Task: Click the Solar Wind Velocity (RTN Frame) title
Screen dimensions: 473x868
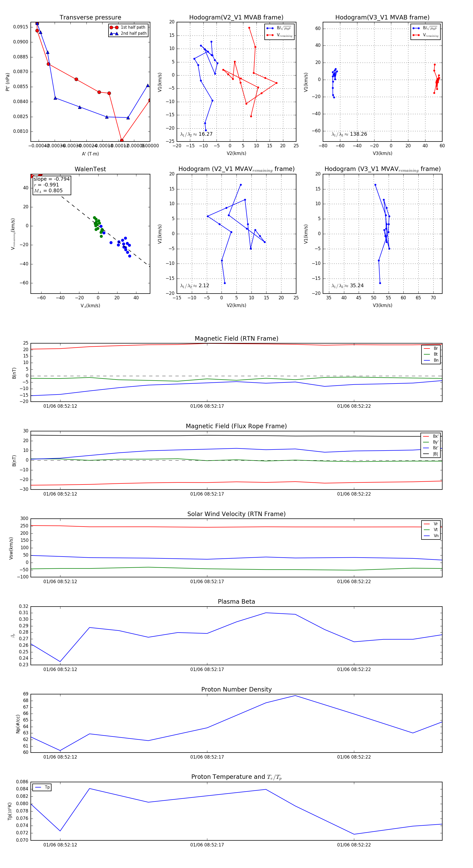Action: tap(236, 514)
